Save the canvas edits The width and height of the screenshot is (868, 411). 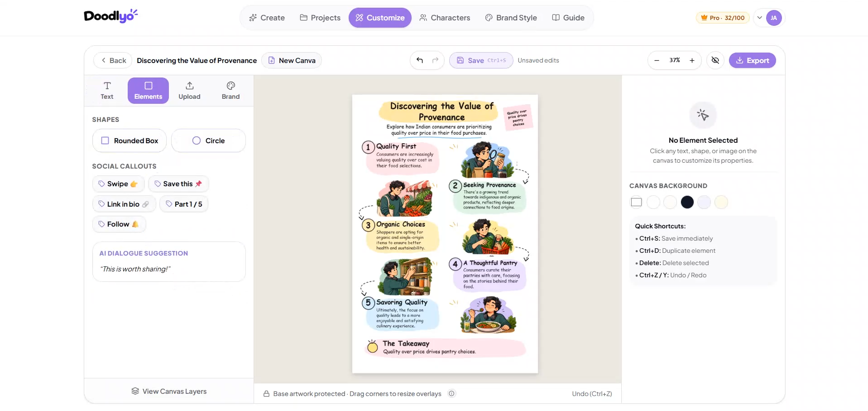pos(481,60)
